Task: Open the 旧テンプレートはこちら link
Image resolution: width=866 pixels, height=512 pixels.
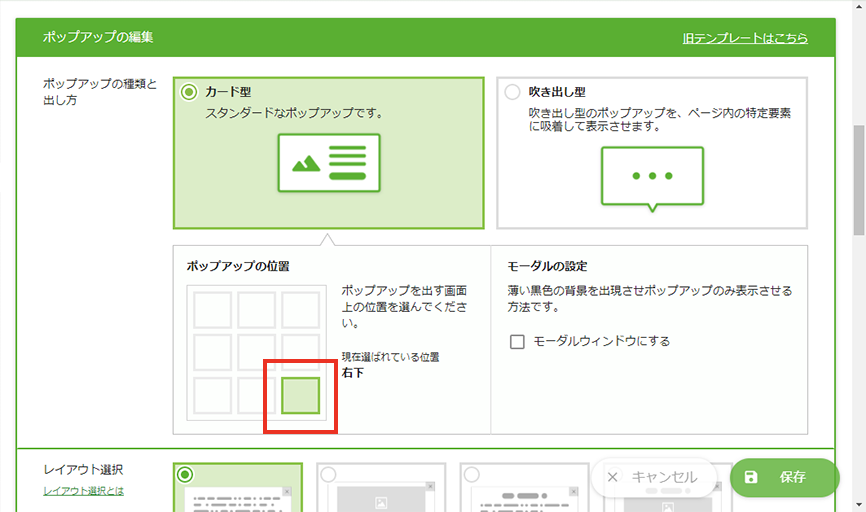Action: [x=745, y=38]
